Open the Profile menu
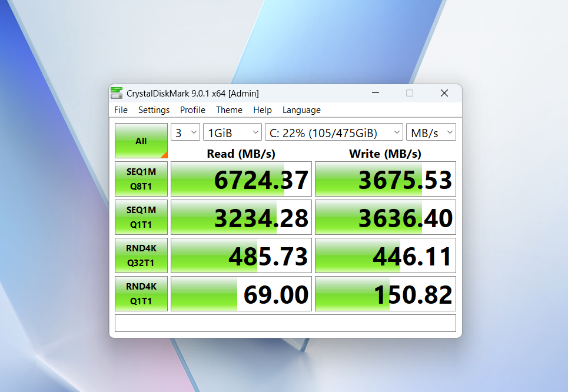The image size is (568, 392). (x=192, y=110)
